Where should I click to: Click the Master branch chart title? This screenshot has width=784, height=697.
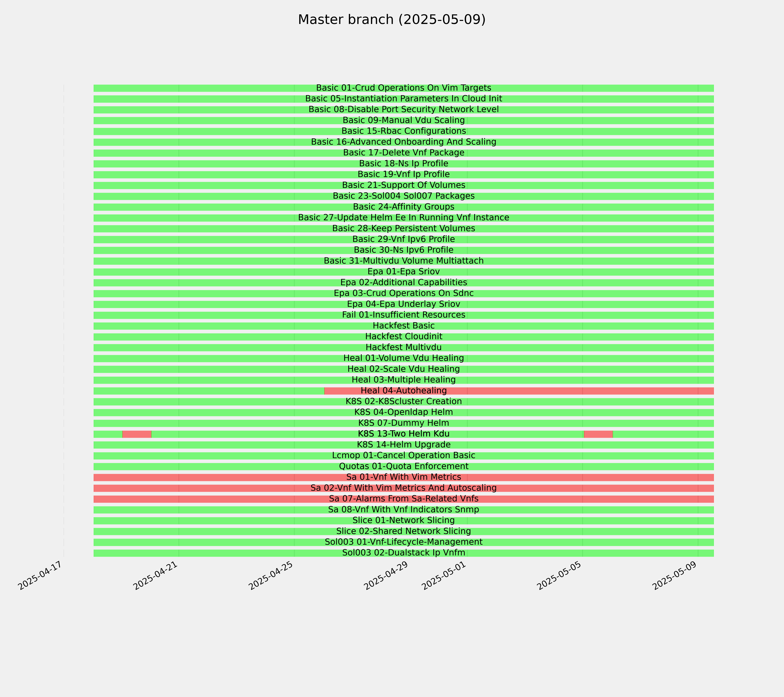click(392, 20)
